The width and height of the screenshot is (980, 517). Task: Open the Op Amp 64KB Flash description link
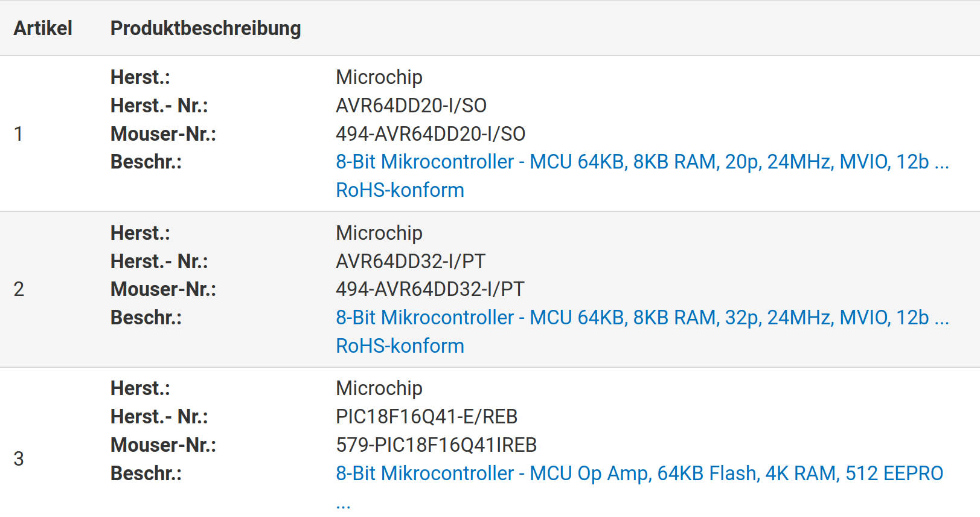639,474
